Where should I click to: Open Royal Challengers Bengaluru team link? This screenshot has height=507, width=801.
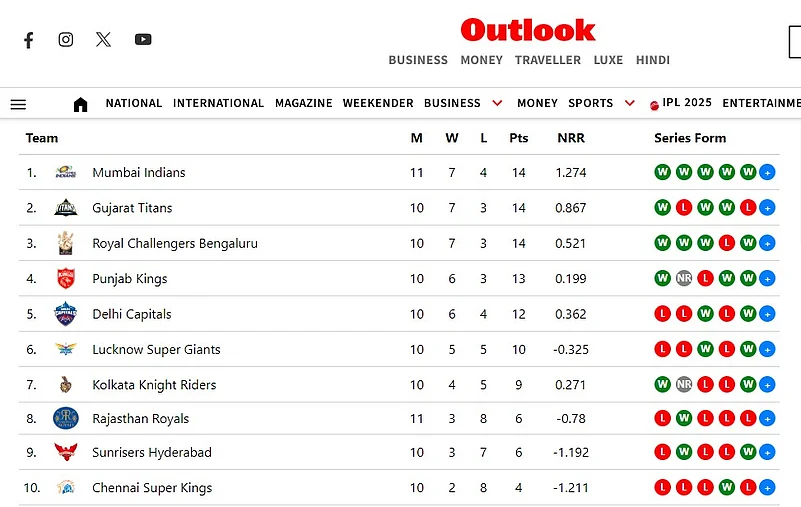click(174, 243)
